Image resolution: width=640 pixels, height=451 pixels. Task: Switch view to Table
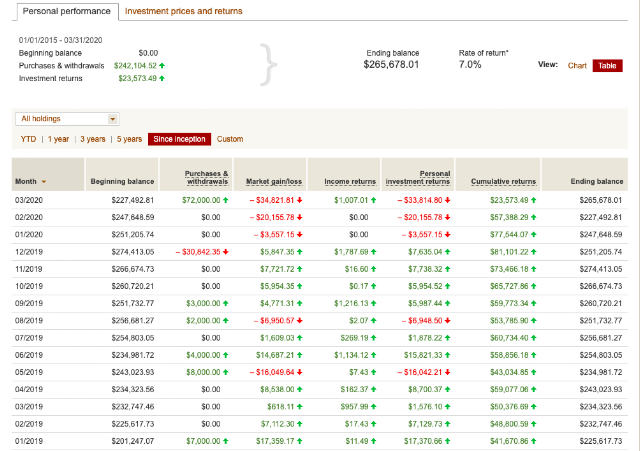pos(607,66)
